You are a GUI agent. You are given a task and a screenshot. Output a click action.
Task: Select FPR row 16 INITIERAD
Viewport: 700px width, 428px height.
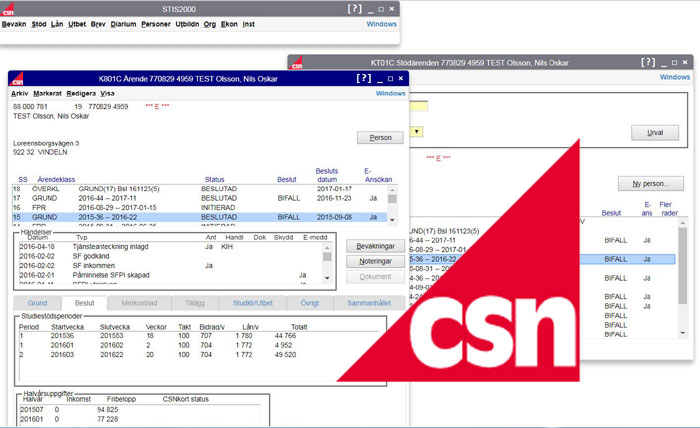pos(200,208)
